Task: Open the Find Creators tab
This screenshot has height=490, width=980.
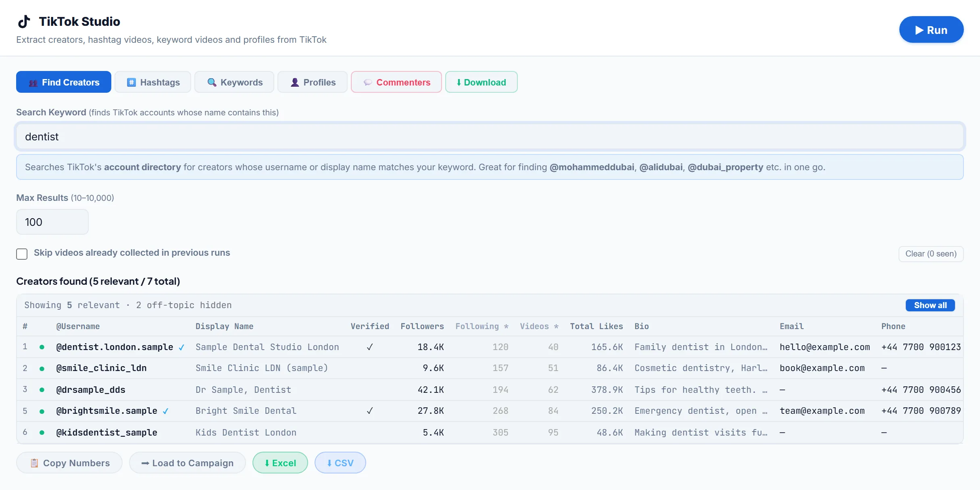Action: coord(64,82)
